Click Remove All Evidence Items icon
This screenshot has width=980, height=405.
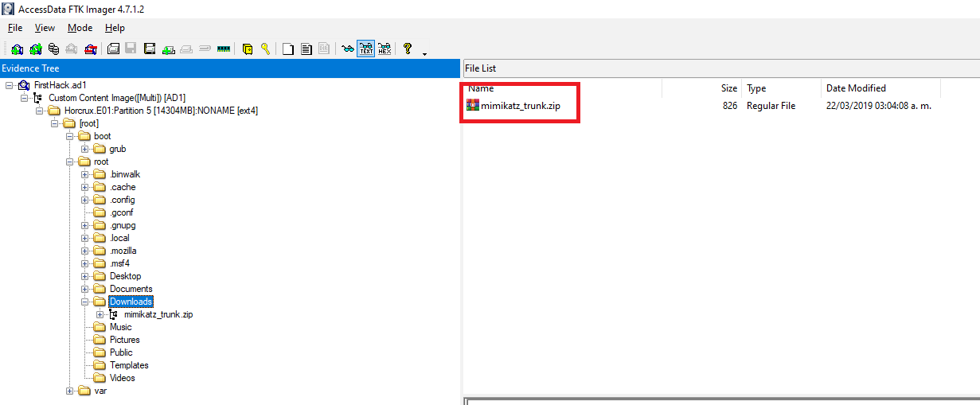[x=92, y=49]
